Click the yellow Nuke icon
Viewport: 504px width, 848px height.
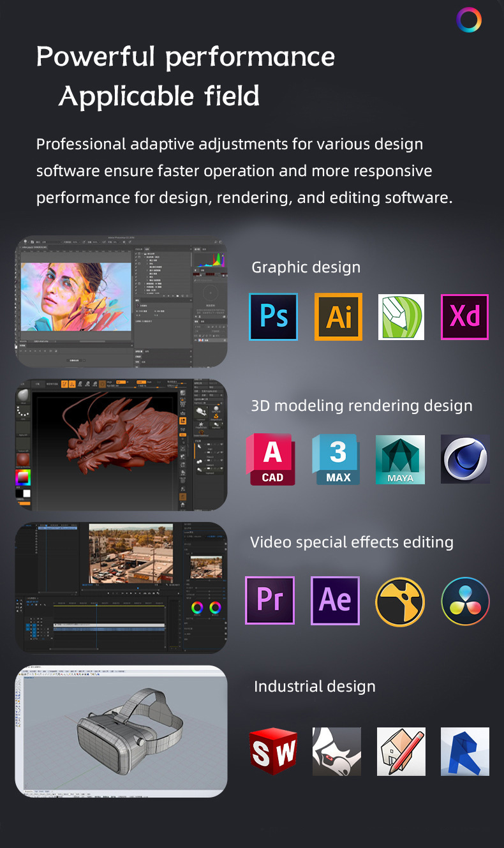[x=400, y=602]
